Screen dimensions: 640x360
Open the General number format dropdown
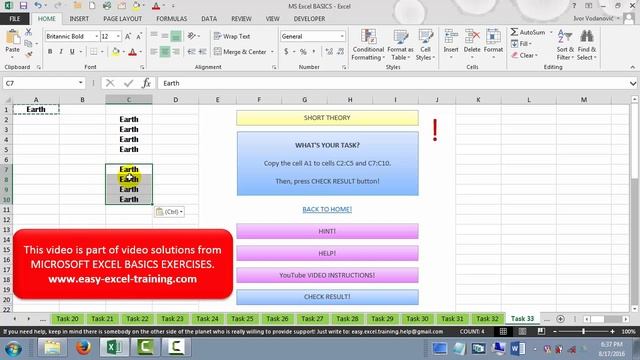pos(342,36)
